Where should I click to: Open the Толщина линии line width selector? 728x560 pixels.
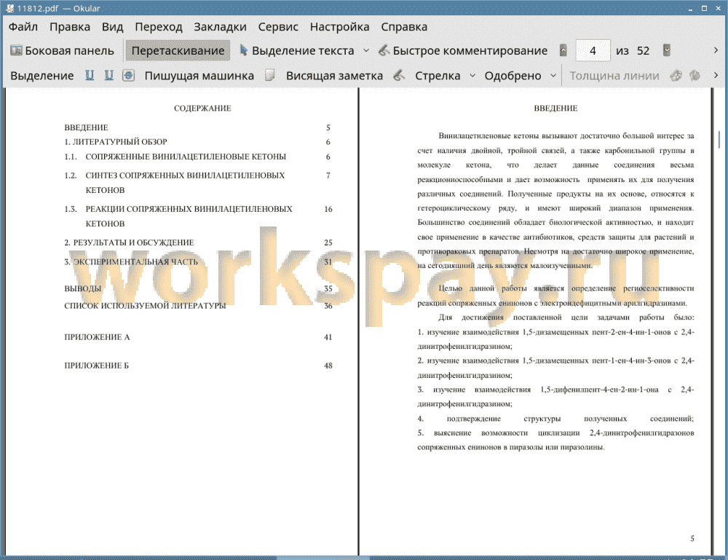(x=614, y=76)
